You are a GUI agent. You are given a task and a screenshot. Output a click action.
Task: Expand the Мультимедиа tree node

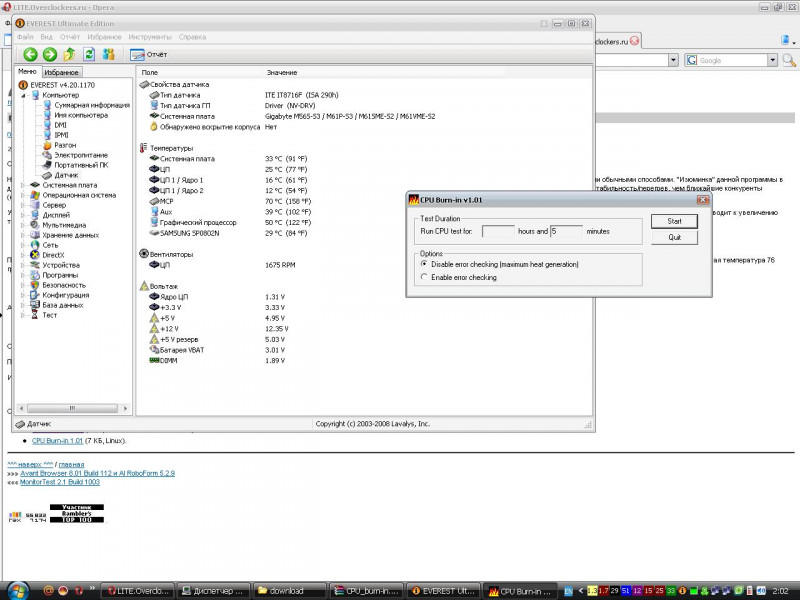(24, 225)
